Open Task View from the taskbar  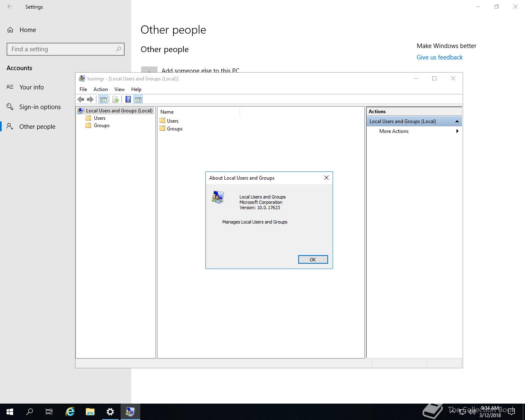coord(49,412)
